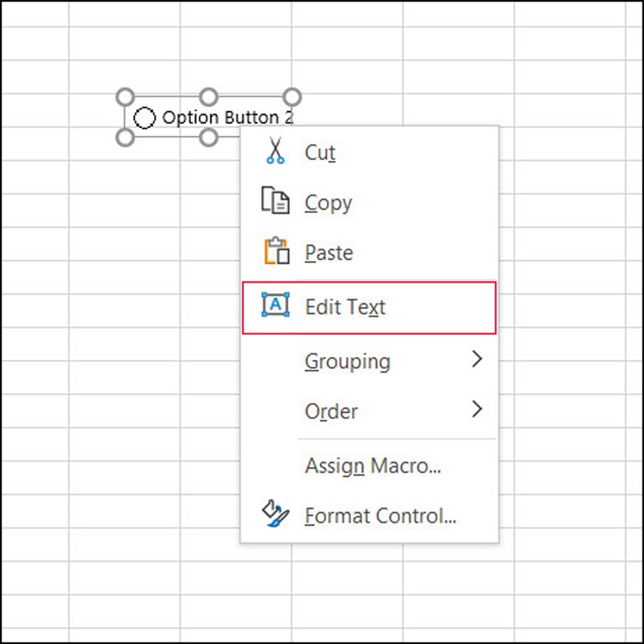The height and width of the screenshot is (644, 644).
Task: Select the highlighted Edit Text entry
Action: coord(345,306)
